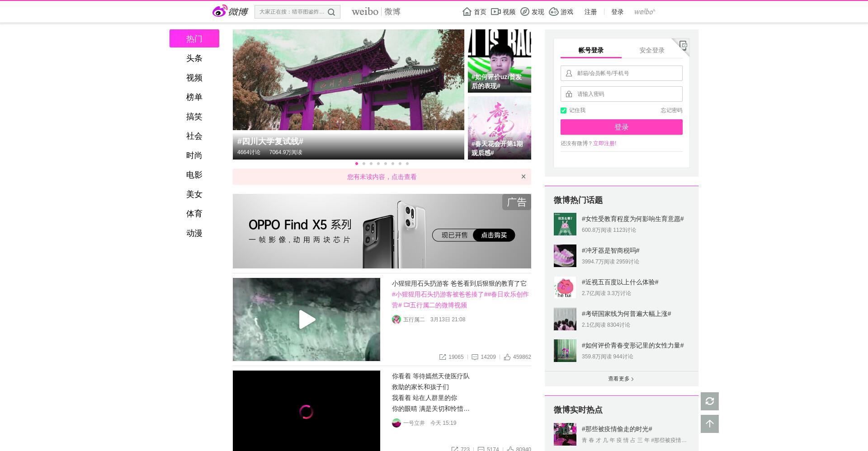Image resolution: width=868 pixels, height=451 pixels.
Task: Select 榜单 category in sidebar
Action: click(x=194, y=97)
